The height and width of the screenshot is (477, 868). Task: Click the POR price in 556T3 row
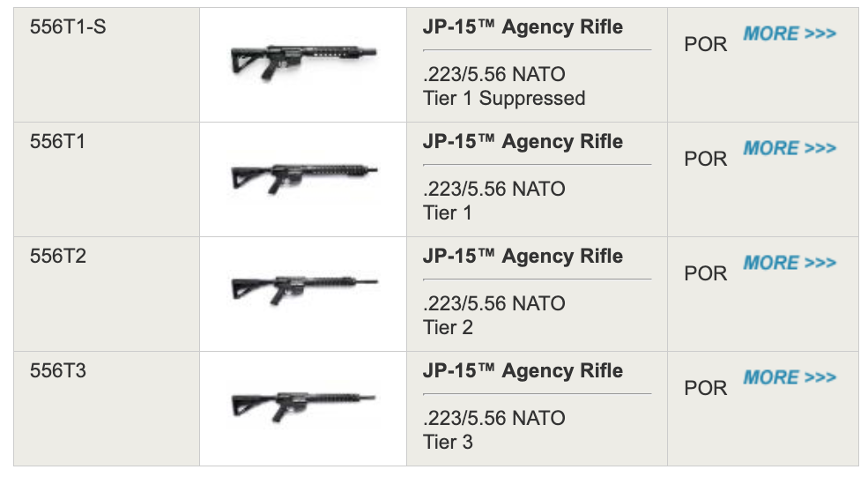[x=705, y=388]
